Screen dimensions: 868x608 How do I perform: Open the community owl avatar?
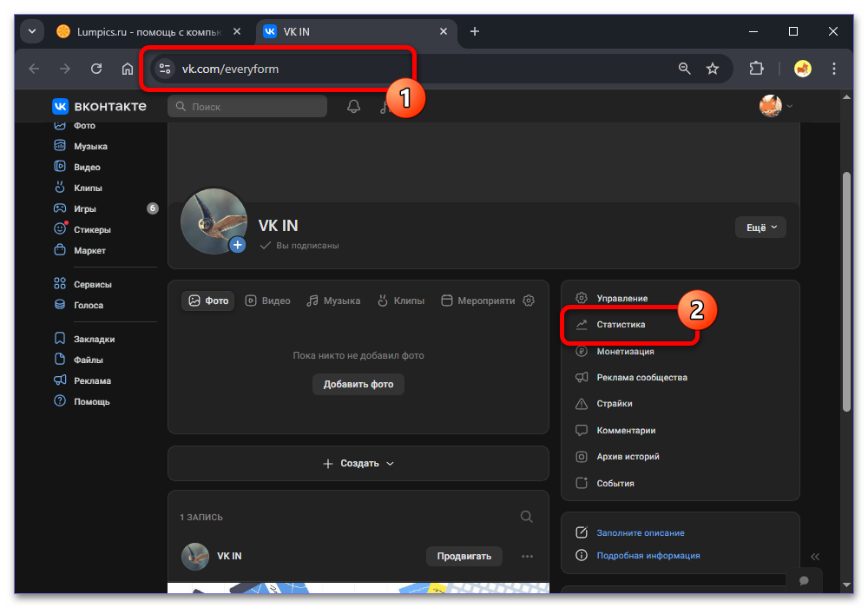214,221
